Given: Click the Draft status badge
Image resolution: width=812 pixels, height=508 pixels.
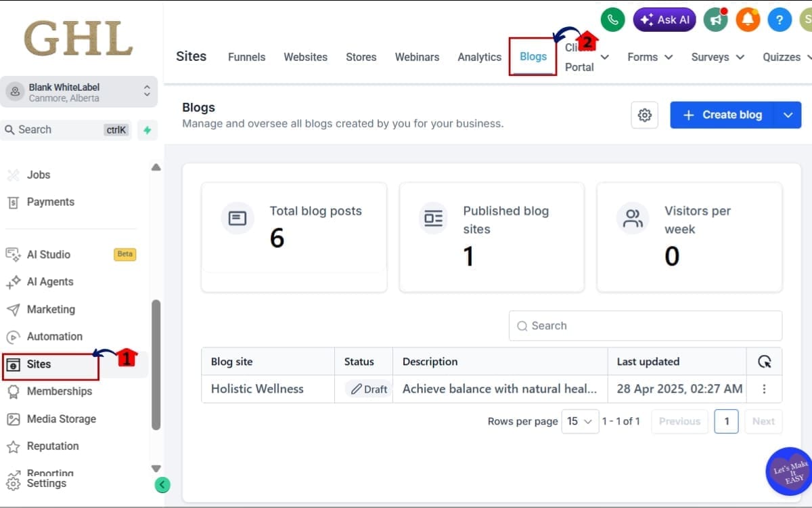Looking at the screenshot, I should click(x=368, y=389).
